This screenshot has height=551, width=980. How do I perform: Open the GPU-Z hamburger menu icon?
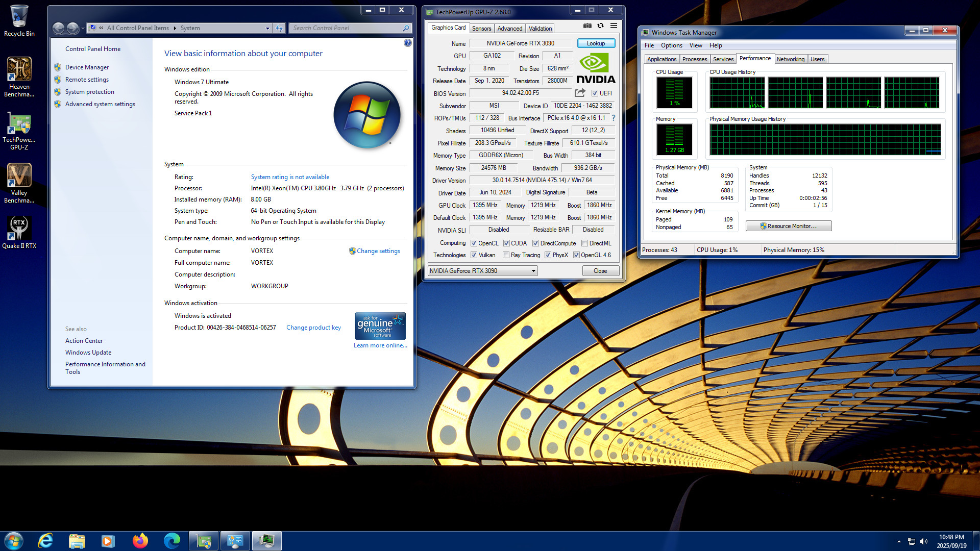pyautogui.click(x=614, y=26)
